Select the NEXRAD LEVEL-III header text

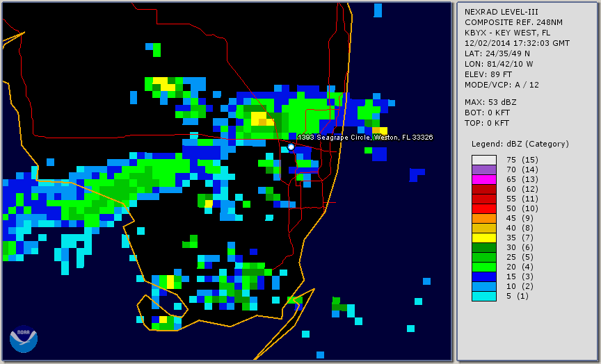pyautogui.click(x=503, y=12)
